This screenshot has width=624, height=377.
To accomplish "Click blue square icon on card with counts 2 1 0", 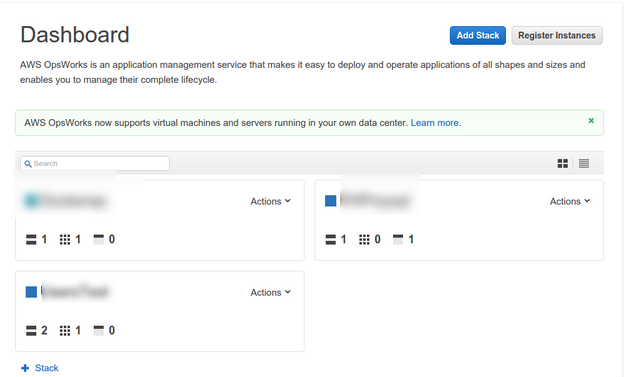I will coord(31,292).
